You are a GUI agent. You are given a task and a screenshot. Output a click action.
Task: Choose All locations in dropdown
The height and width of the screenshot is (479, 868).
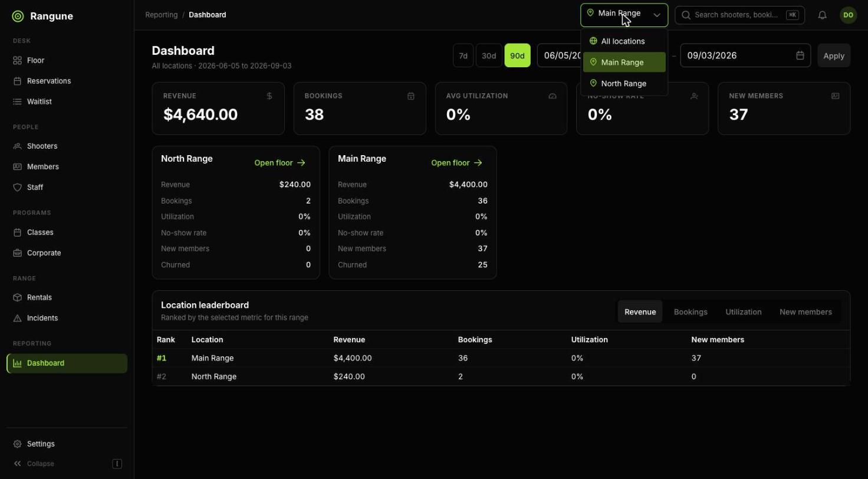coord(624,41)
